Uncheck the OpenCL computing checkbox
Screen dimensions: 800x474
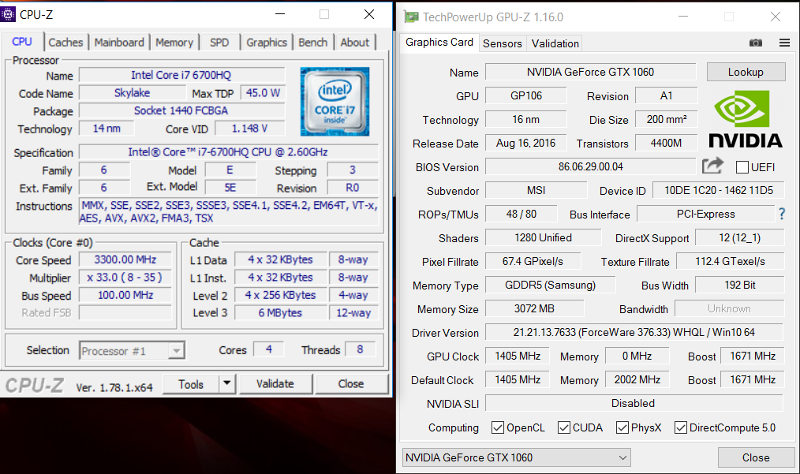coord(498,428)
